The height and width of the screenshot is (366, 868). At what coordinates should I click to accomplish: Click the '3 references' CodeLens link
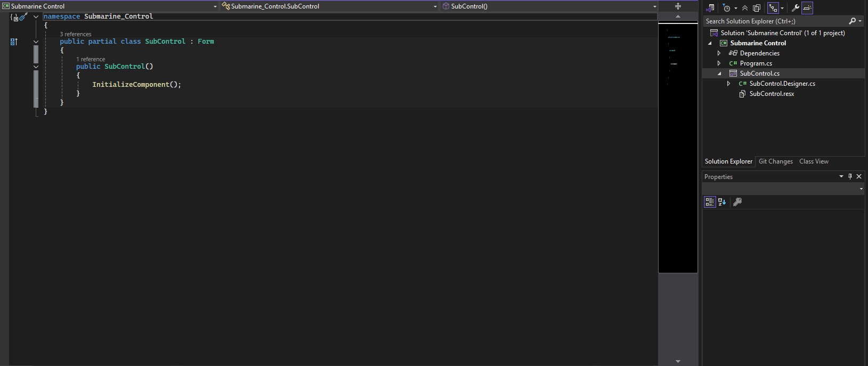pos(76,34)
